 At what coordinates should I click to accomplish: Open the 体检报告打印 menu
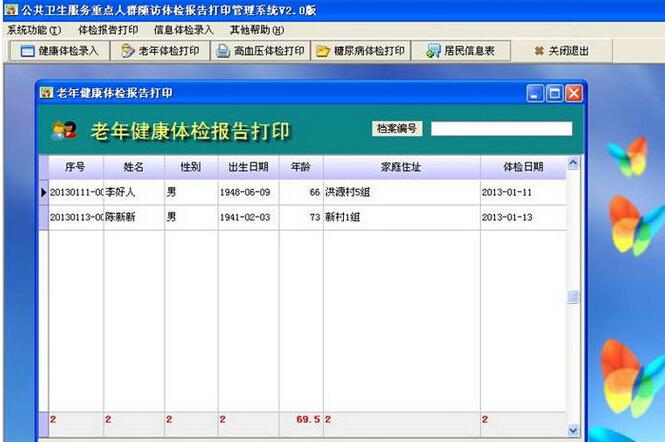click(x=108, y=30)
